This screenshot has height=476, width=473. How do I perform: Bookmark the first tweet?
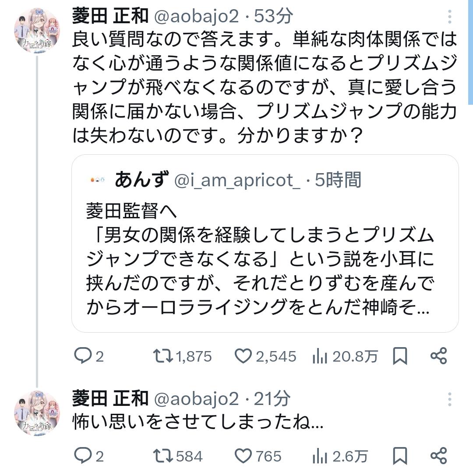click(400, 356)
